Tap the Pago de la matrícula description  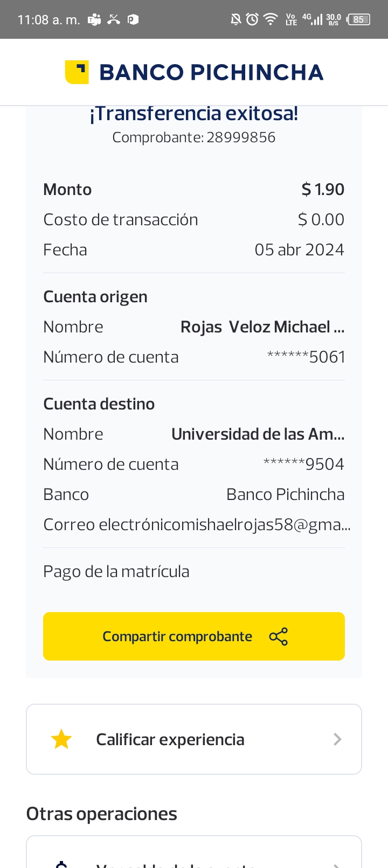[116, 572]
